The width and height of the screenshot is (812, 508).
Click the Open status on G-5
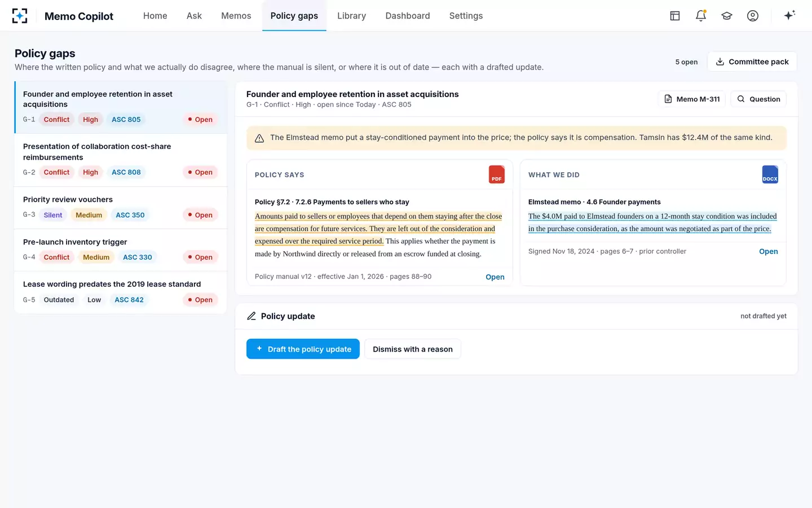pyautogui.click(x=200, y=300)
